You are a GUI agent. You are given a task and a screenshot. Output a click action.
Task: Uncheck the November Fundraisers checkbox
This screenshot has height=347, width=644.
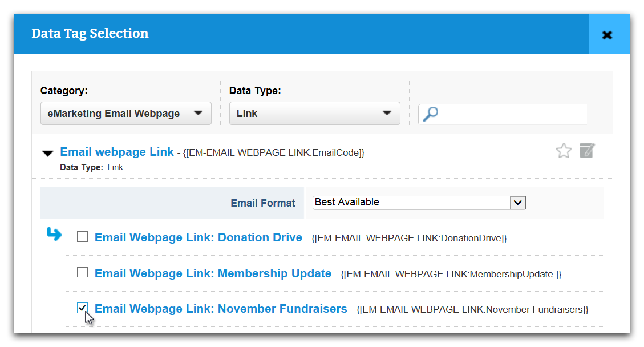tap(83, 308)
